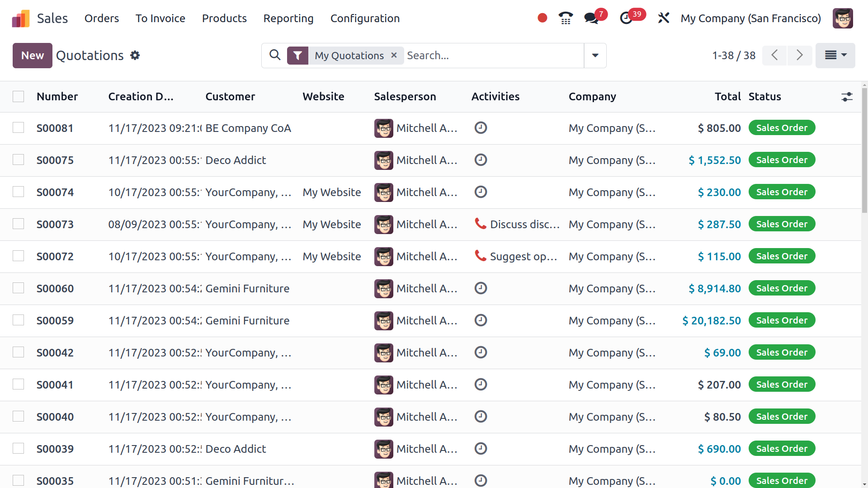Click the optional columns adjust icon
This screenshot has height=488, width=868.
(847, 97)
